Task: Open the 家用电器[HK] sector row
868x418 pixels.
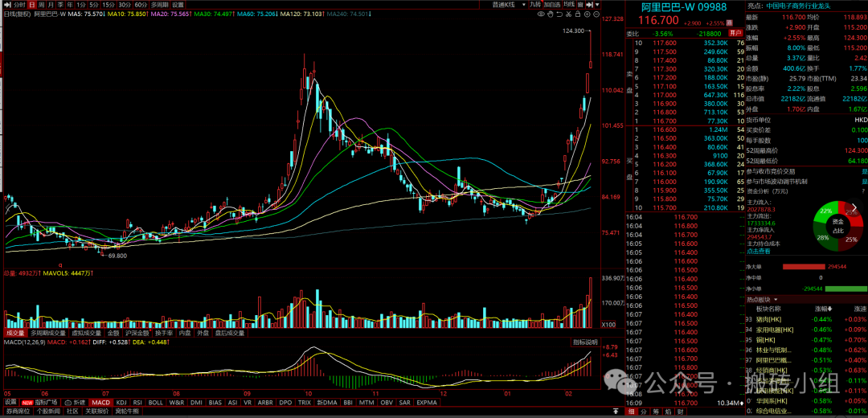Action: coord(807,330)
